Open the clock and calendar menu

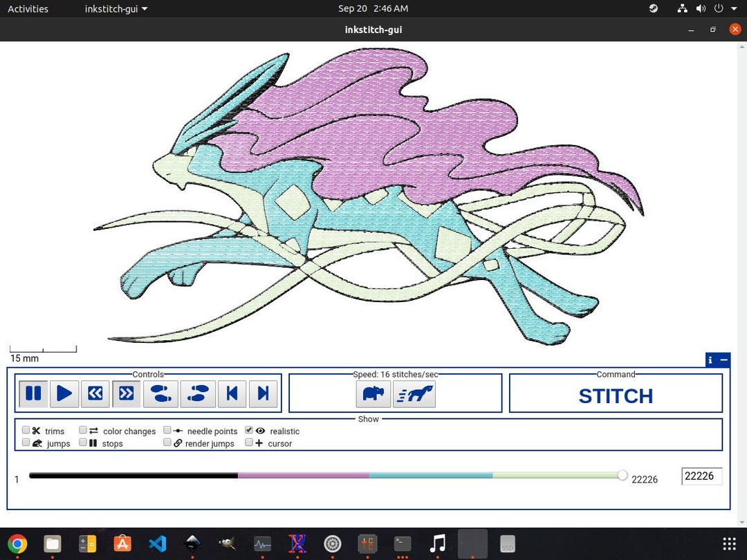[x=373, y=8]
